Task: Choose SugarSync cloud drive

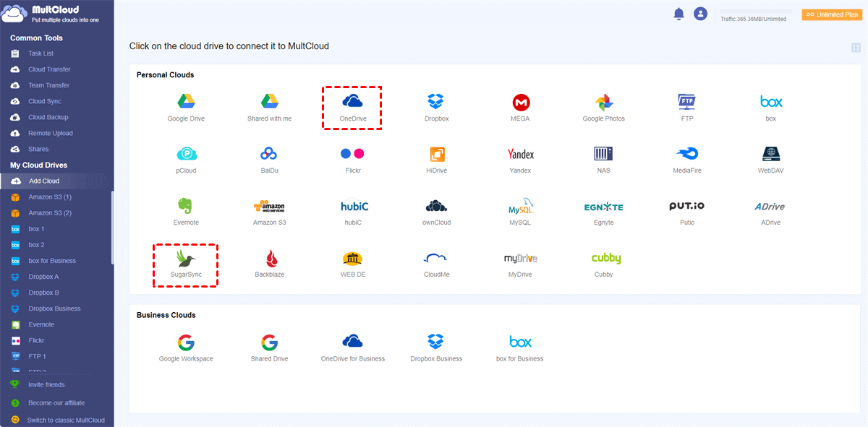Action: (x=186, y=264)
